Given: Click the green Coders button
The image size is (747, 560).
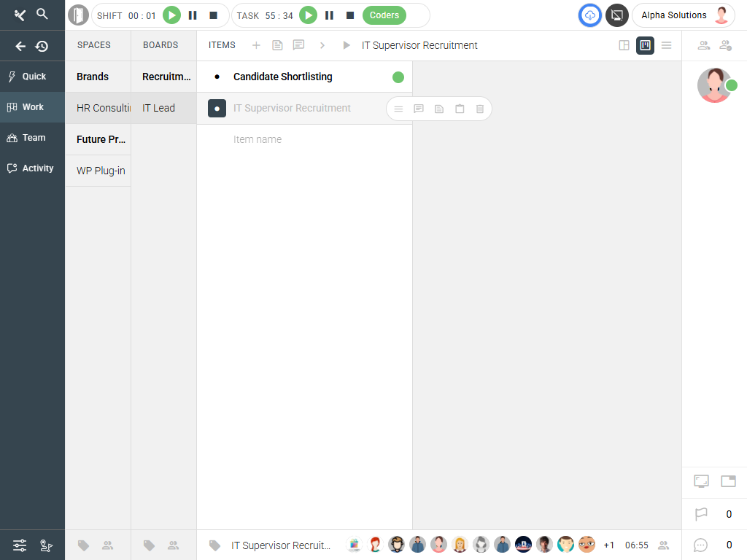Looking at the screenshot, I should [384, 15].
